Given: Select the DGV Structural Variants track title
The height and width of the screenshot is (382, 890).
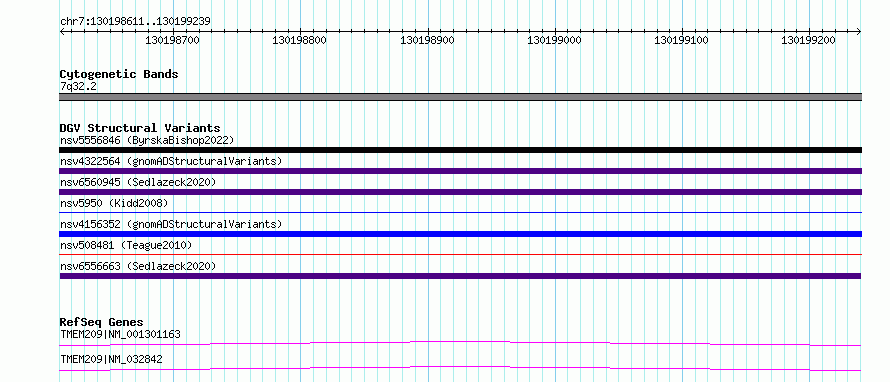Looking at the screenshot, I should (x=140, y=128).
